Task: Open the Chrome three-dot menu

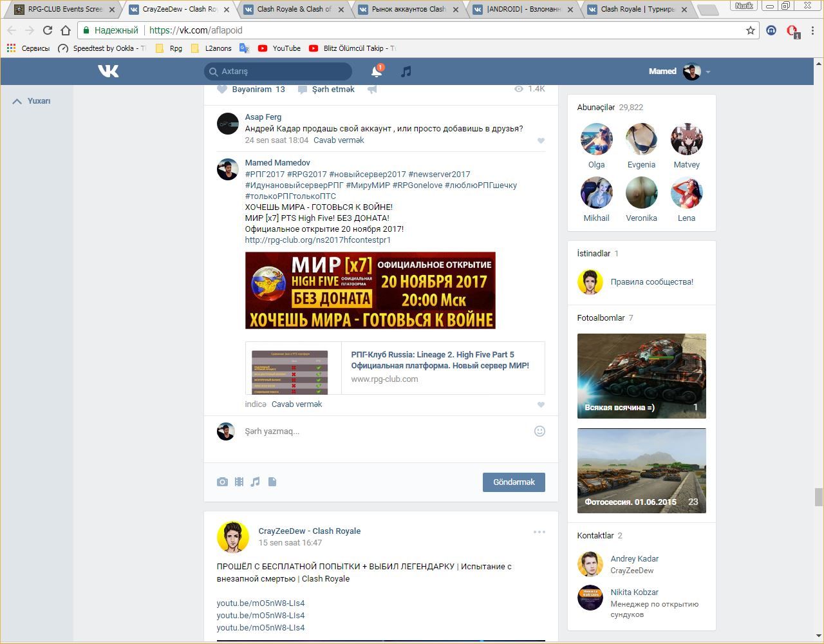Action: coord(813,30)
